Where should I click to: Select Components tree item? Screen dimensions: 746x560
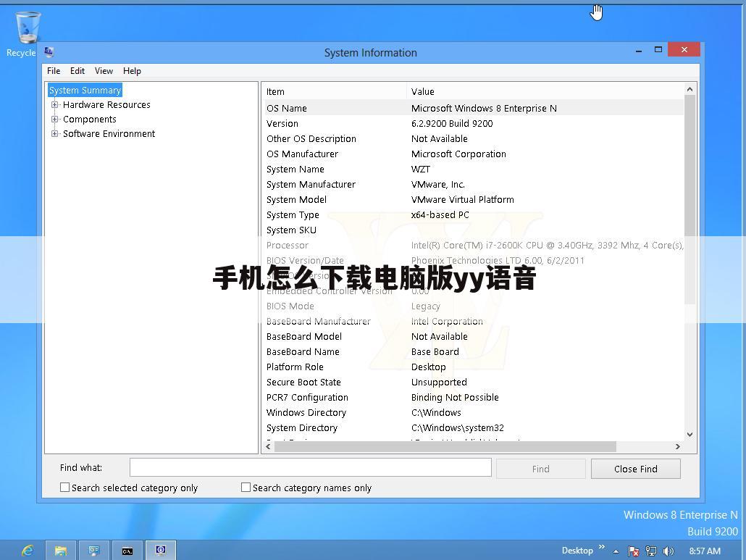[89, 120]
